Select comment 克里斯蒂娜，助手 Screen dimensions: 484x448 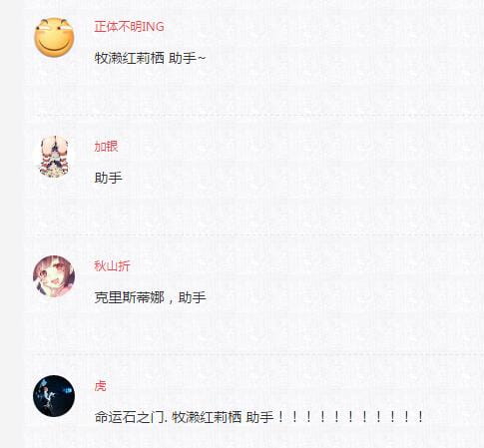coord(151,297)
